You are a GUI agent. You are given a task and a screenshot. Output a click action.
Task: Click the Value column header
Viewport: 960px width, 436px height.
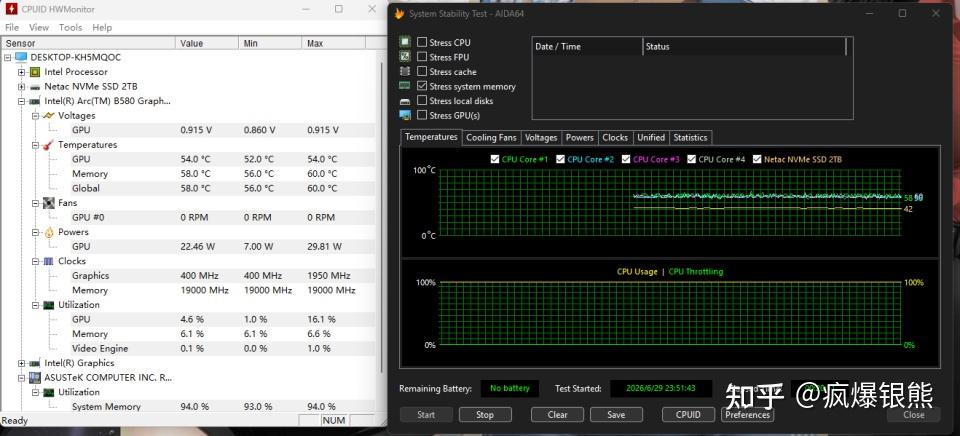click(207, 43)
